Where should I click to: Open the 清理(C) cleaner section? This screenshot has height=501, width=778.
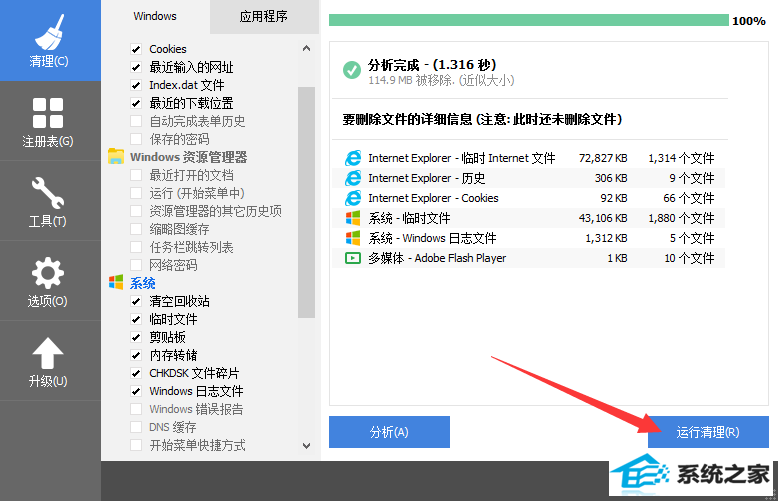click(x=50, y=40)
